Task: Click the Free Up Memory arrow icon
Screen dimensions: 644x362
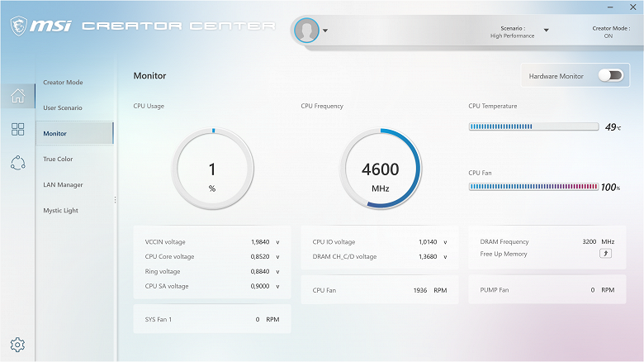Action: point(605,254)
